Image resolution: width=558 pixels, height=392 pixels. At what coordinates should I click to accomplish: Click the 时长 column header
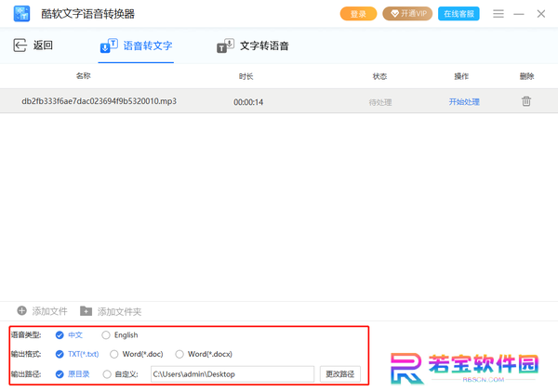pos(246,76)
